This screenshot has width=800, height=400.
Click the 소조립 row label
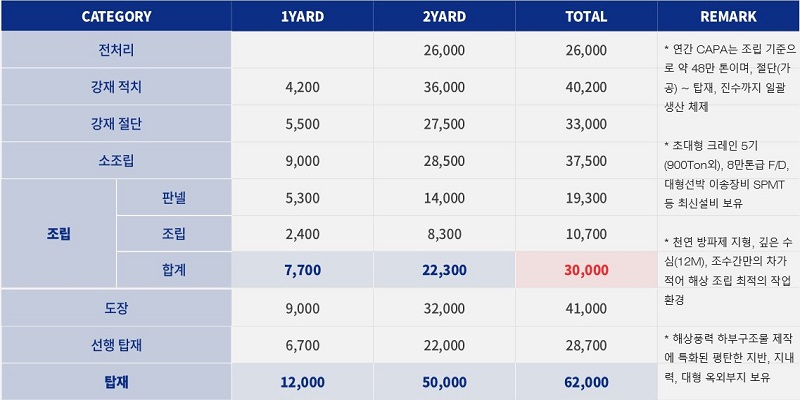[x=116, y=161]
